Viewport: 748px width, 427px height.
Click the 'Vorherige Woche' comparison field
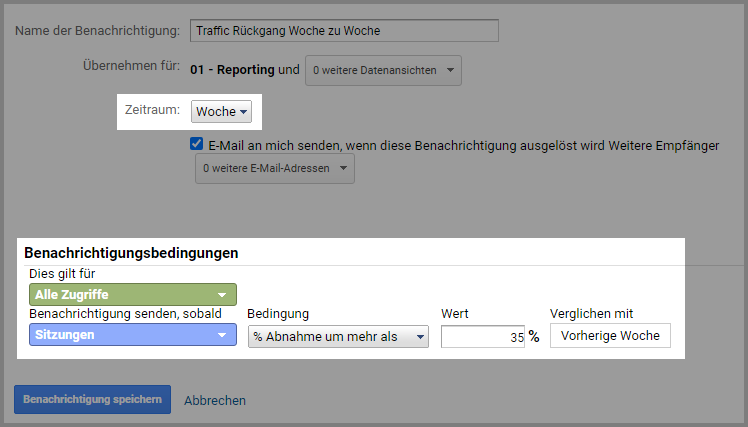click(610, 335)
